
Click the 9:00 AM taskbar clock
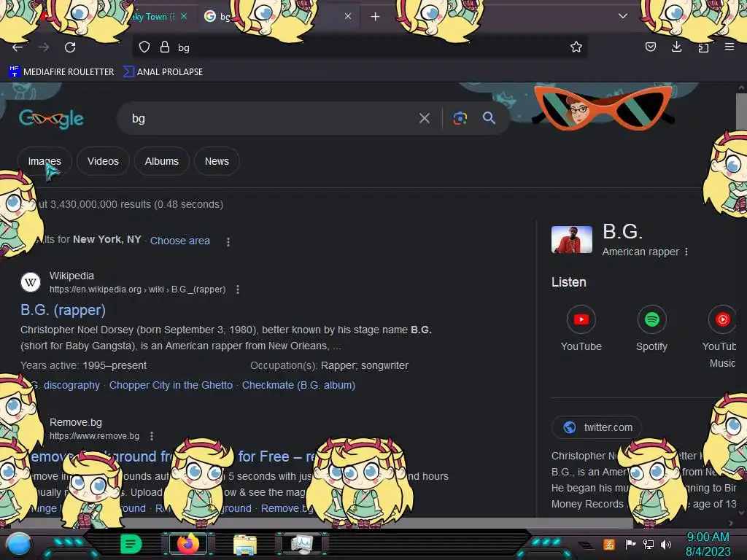coord(708,544)
